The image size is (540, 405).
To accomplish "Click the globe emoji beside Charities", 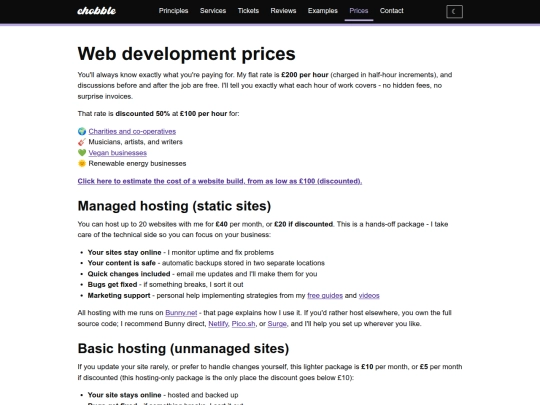I will pos(82,131).
